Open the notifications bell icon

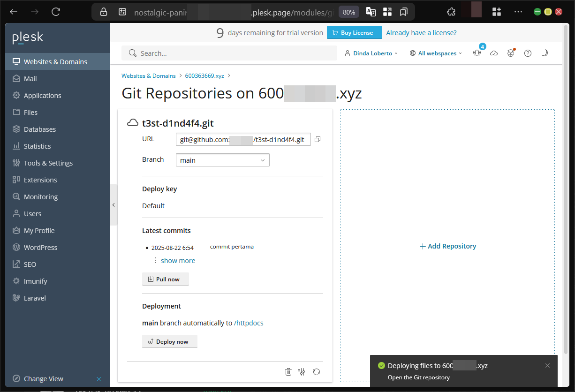point(477,53)
